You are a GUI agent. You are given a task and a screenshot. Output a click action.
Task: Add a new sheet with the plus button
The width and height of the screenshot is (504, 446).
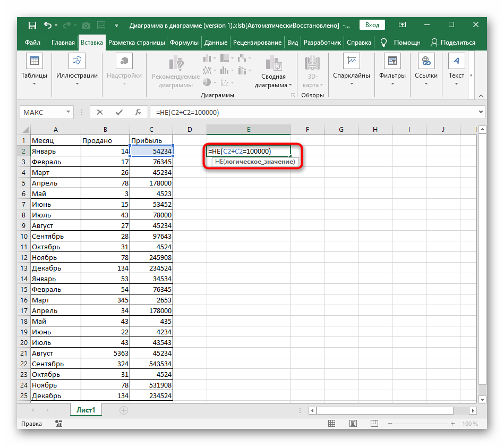[124, 410]
